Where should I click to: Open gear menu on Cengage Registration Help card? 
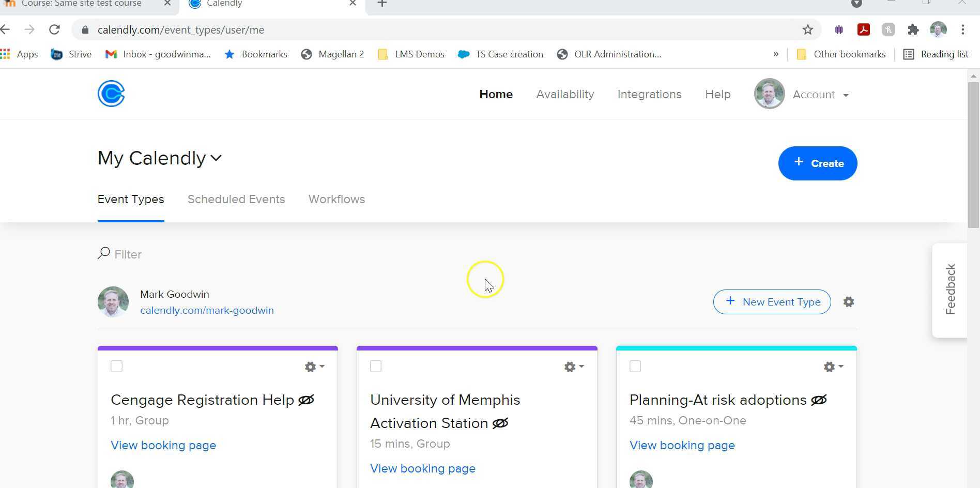point(314,367)
